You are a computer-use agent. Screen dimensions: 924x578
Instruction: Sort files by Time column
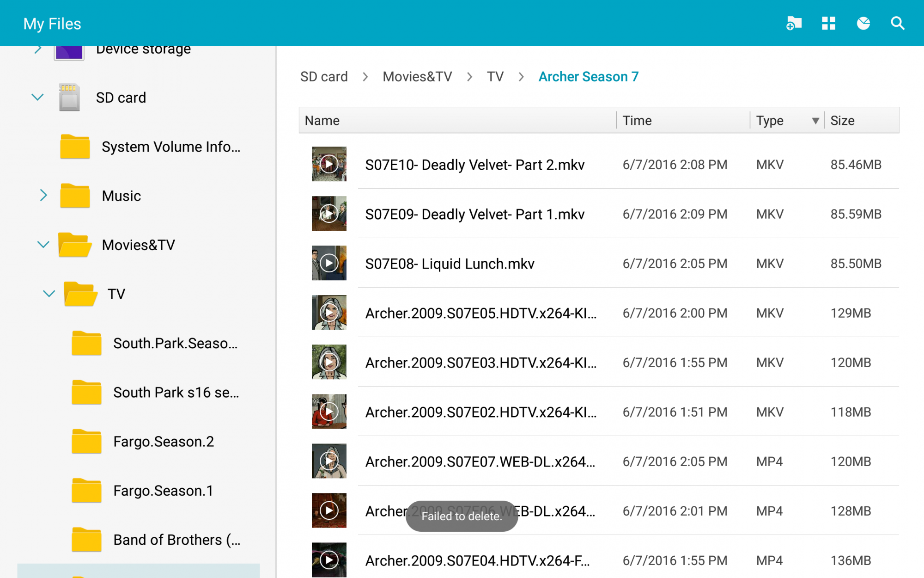tap(637, 120)
